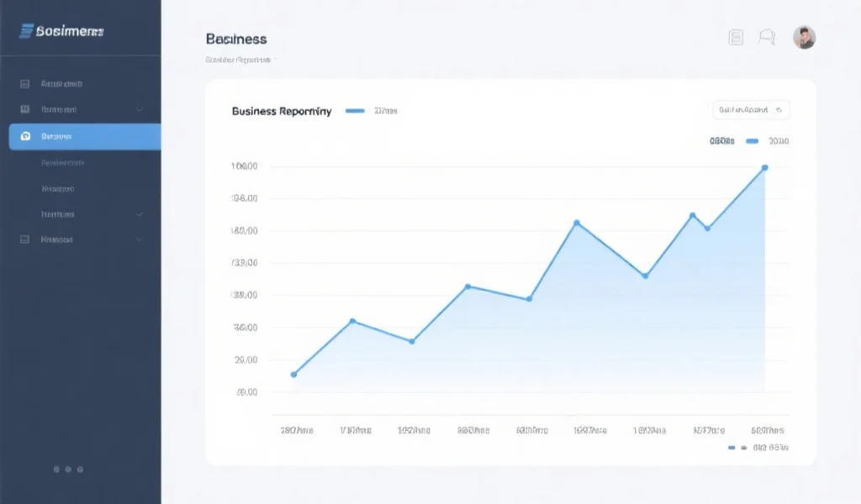Click the blue color swatch beside chart title
This screenshot has width=861, height=504.
(x=355, y=111)
